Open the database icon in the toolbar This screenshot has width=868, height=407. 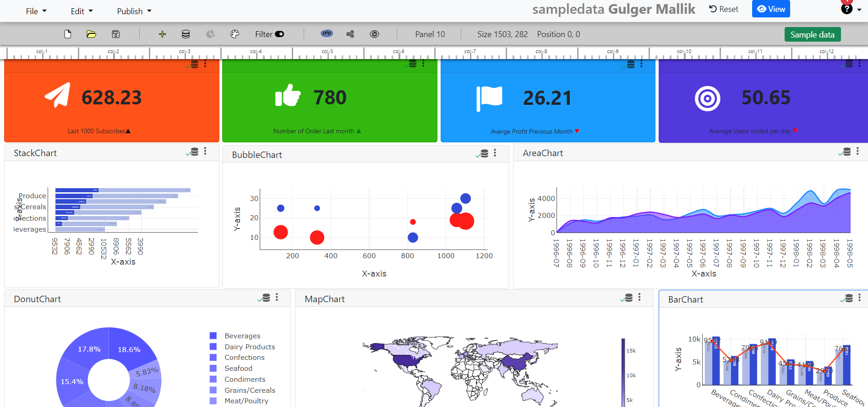[x=186, y=34]
